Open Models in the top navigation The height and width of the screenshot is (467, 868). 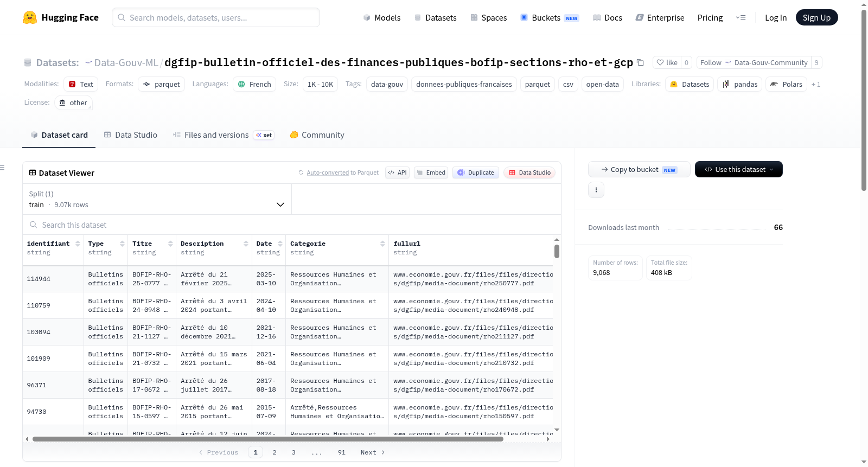click(382, 17)
